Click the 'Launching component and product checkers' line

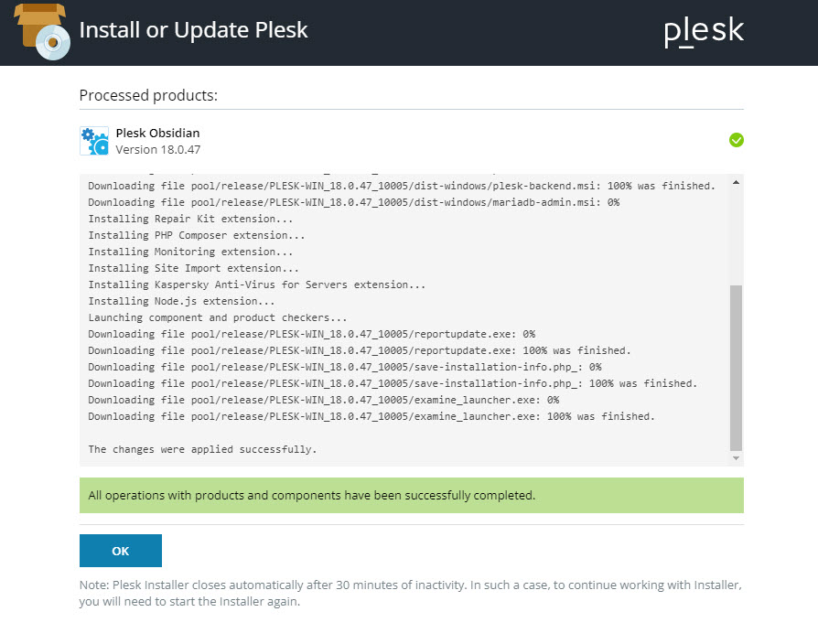pyautogui.click(x=218, y=317)
